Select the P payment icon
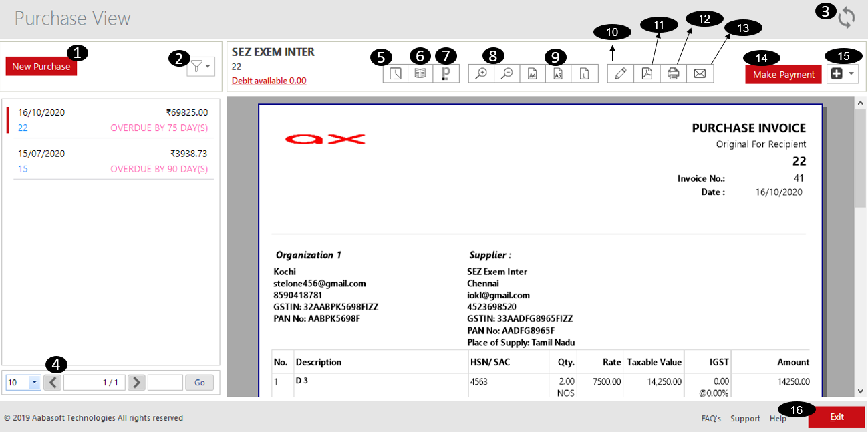The height and width of the screenshot is (432, 868). coord(446,73)
